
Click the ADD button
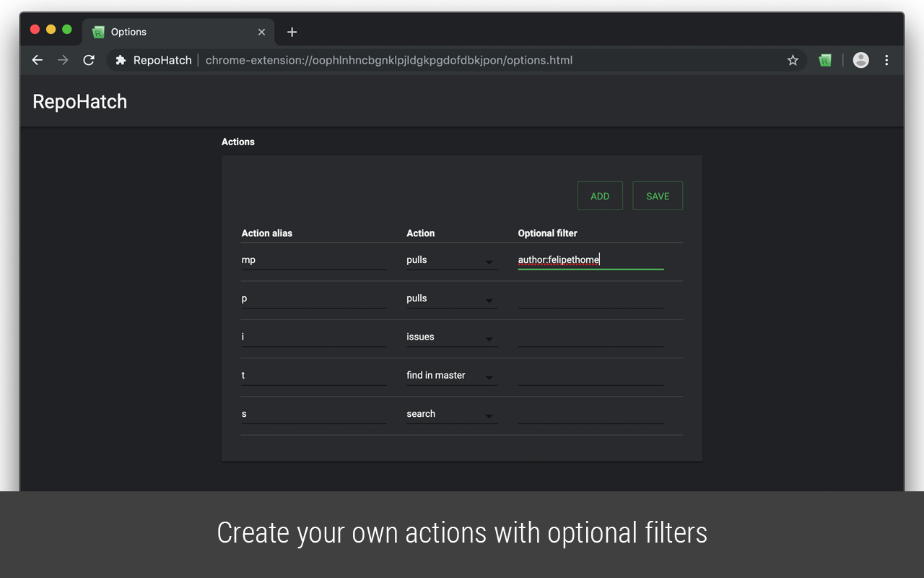[x=600, y=196]
